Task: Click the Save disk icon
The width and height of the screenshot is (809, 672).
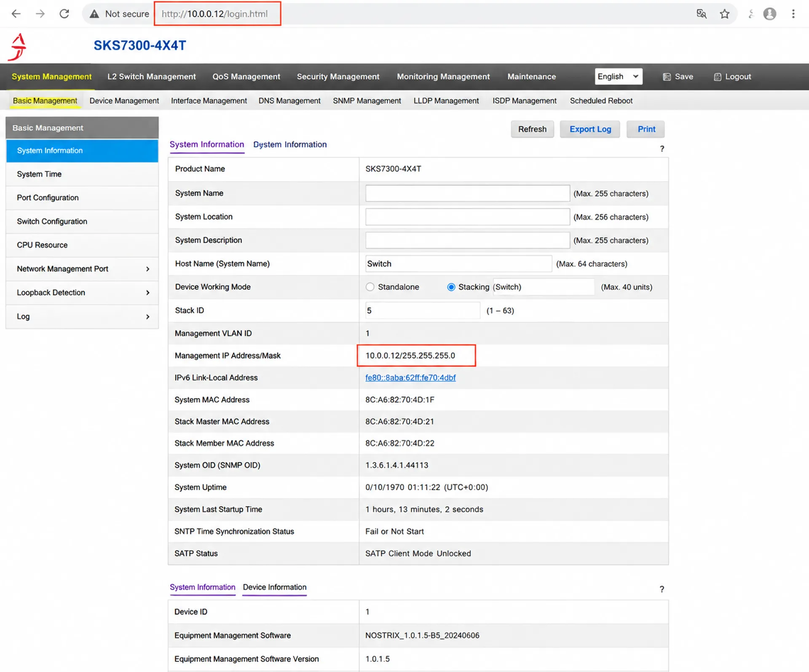Action: (667, 77)
